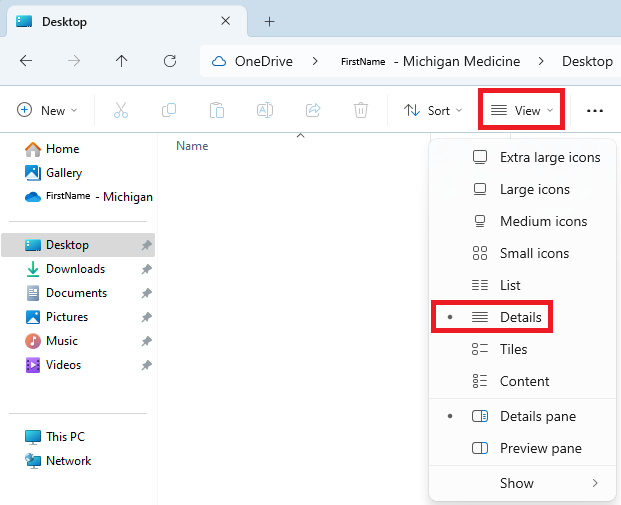The image size is (621, 505).
Task: Click the Share icon in toolbar
Action: click(x=313, y=110)
